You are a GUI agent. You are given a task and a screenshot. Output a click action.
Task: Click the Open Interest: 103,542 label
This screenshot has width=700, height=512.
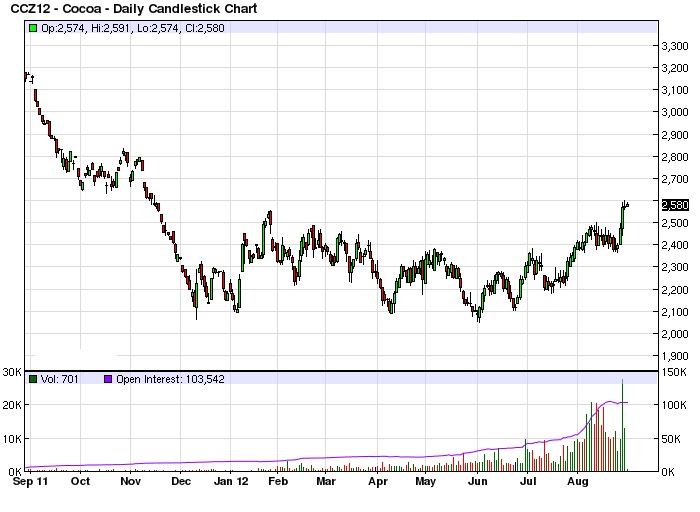[x=170, y=379]
